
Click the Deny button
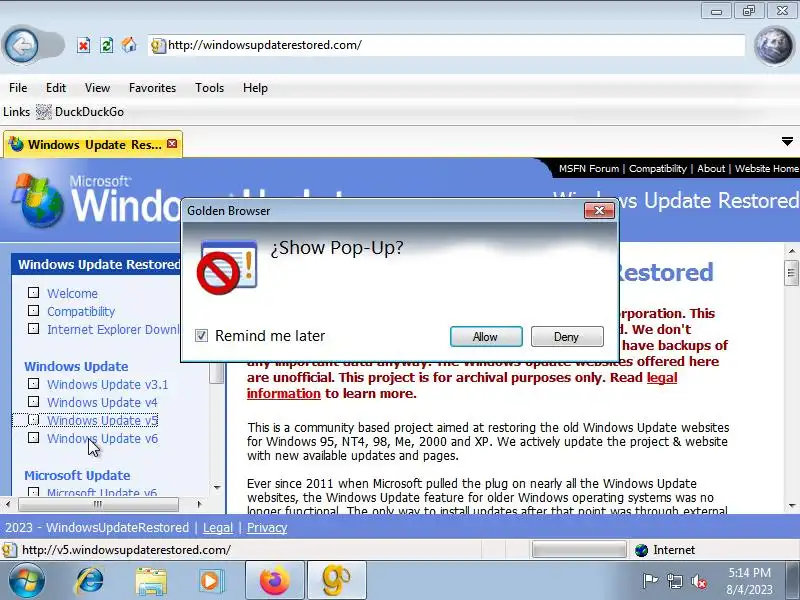tap(567, 337)
